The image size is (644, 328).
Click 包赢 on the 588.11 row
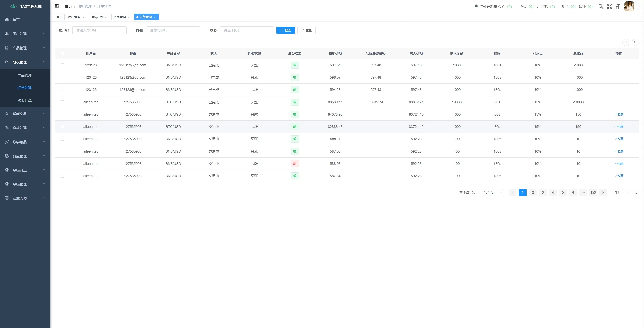tap(619, 139)
